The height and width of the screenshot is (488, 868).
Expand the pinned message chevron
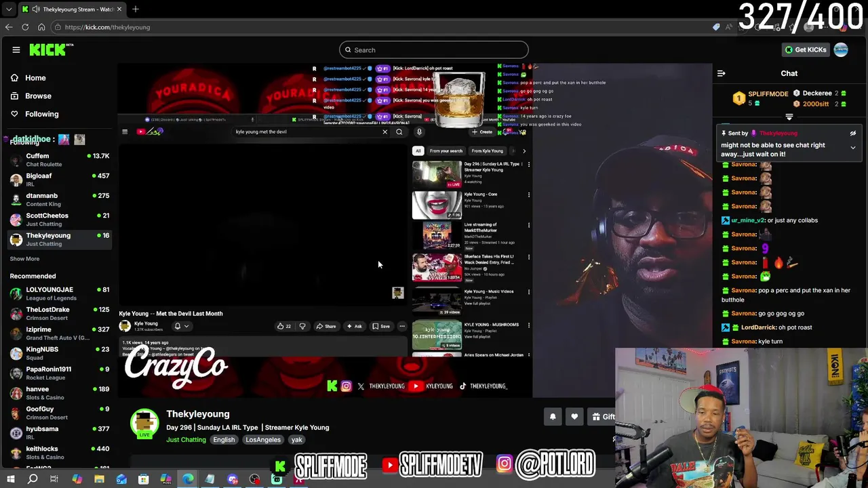click(853, 148)
